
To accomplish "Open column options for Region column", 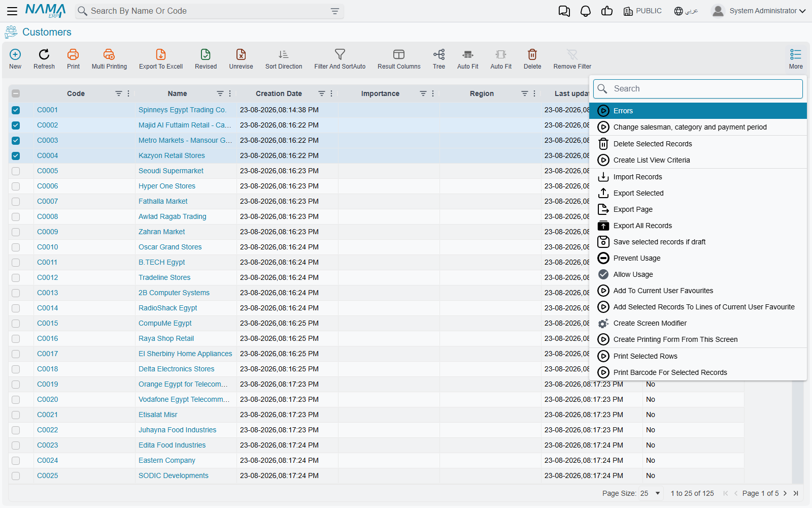I will pos(534,93).
